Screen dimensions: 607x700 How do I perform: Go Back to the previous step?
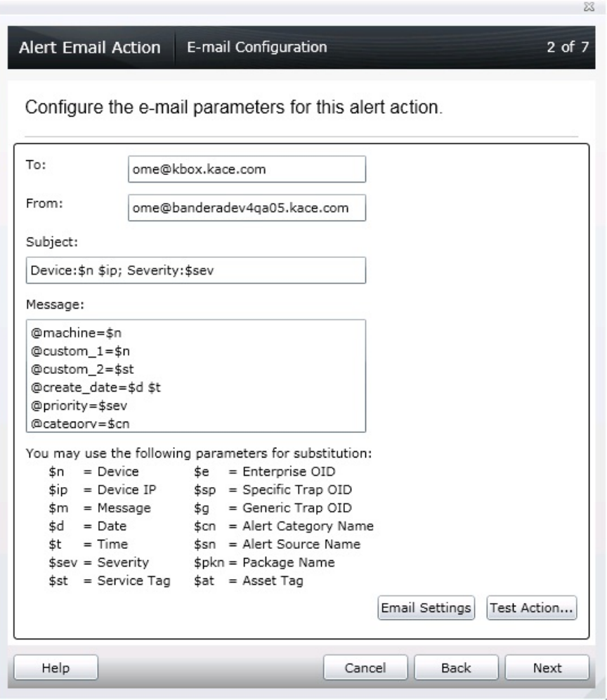pyautogui.click(x=455, y=668)
